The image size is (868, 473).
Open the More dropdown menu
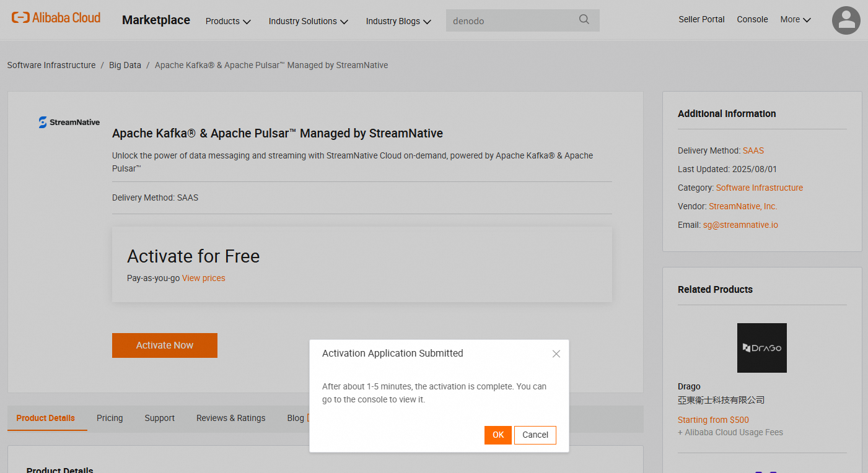pos(796,20)
